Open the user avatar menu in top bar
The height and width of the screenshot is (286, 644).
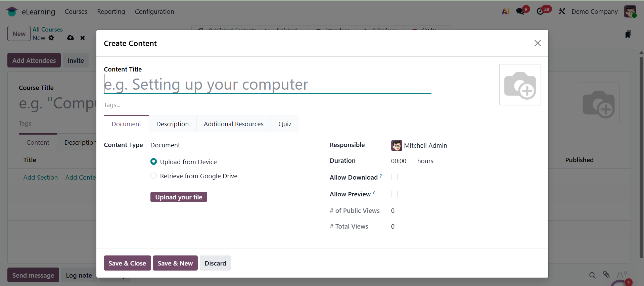click(x=630, y=11)
